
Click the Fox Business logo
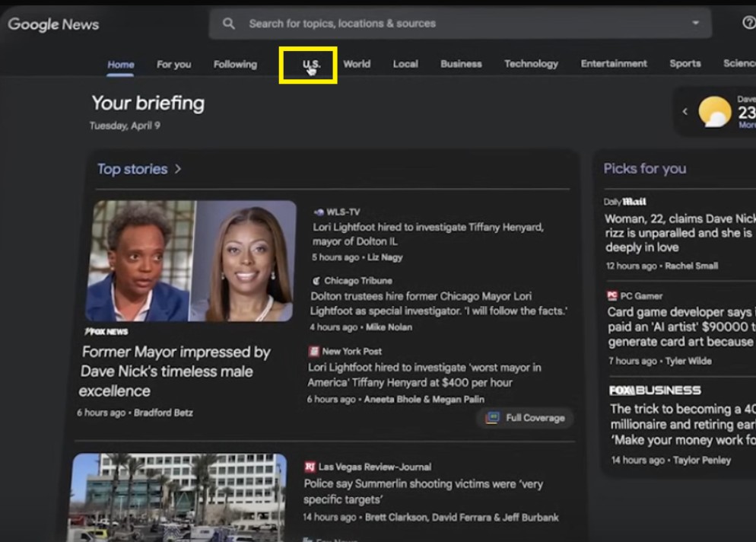click(x=655, y=390)
